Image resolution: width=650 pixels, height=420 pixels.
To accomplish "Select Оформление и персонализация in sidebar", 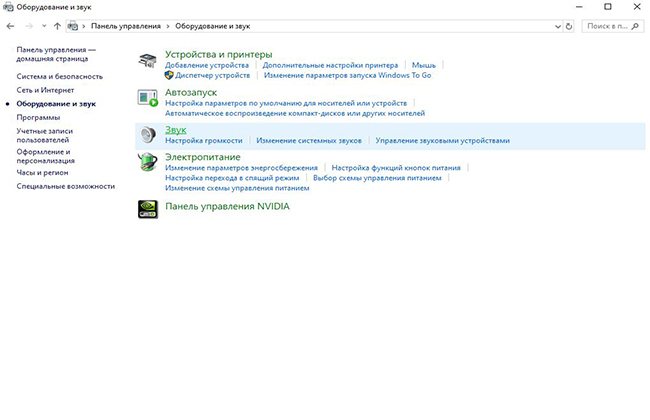I will [46, 156].
